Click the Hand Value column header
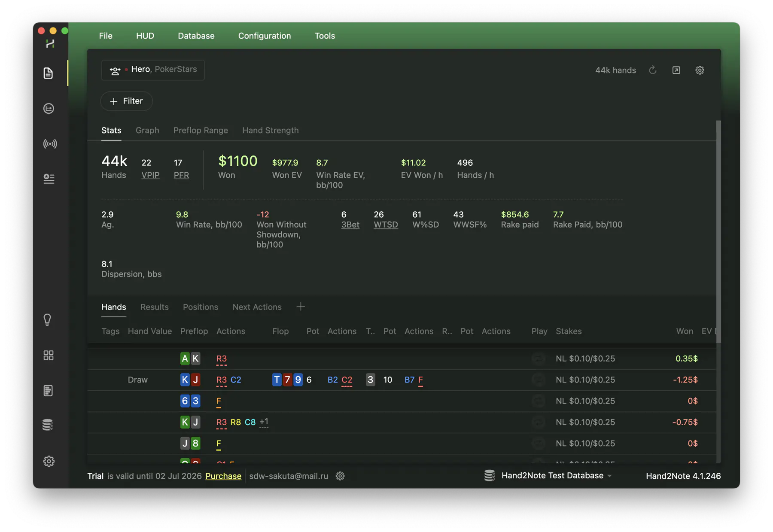The image size is (773, 532). (x=150, y=331)
